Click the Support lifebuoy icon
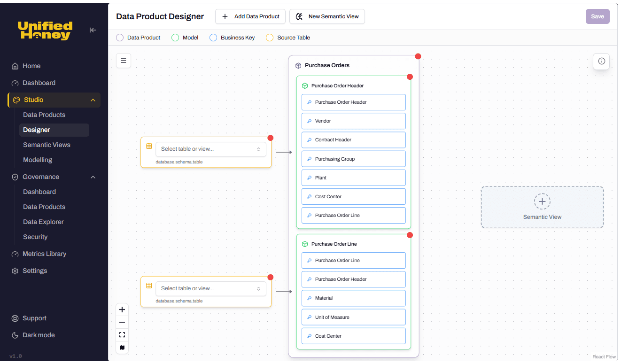Viewport: 621px width, 364px height. (15, 318)
